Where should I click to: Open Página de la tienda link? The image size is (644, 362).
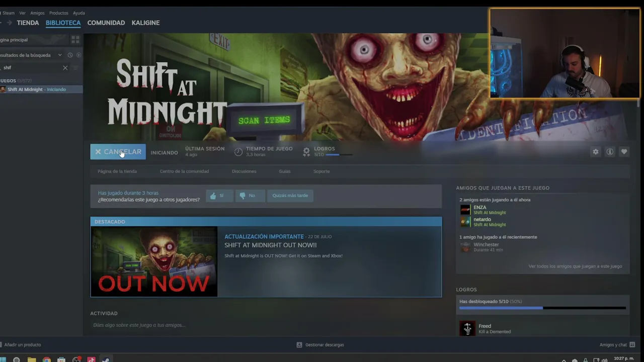117,171
